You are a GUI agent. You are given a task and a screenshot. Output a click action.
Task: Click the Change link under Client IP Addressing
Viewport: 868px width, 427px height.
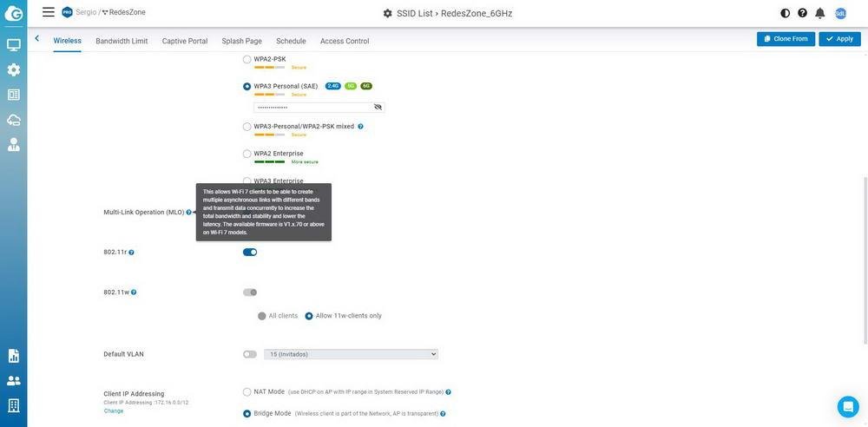point(114,411)
